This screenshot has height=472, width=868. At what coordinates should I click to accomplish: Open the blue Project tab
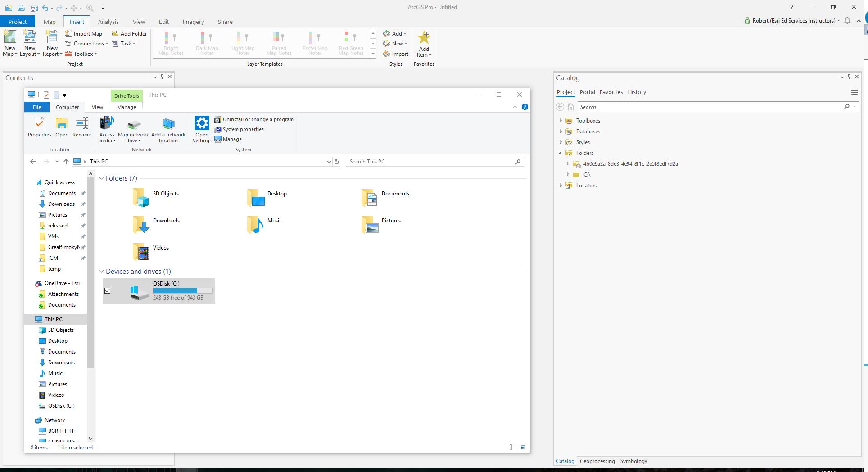[18, 22]
